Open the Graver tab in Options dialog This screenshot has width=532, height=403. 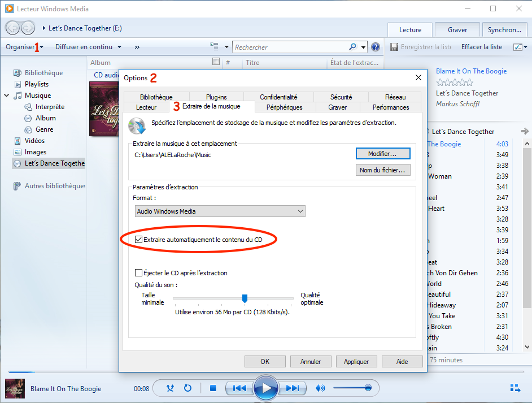tap(338, 107)
